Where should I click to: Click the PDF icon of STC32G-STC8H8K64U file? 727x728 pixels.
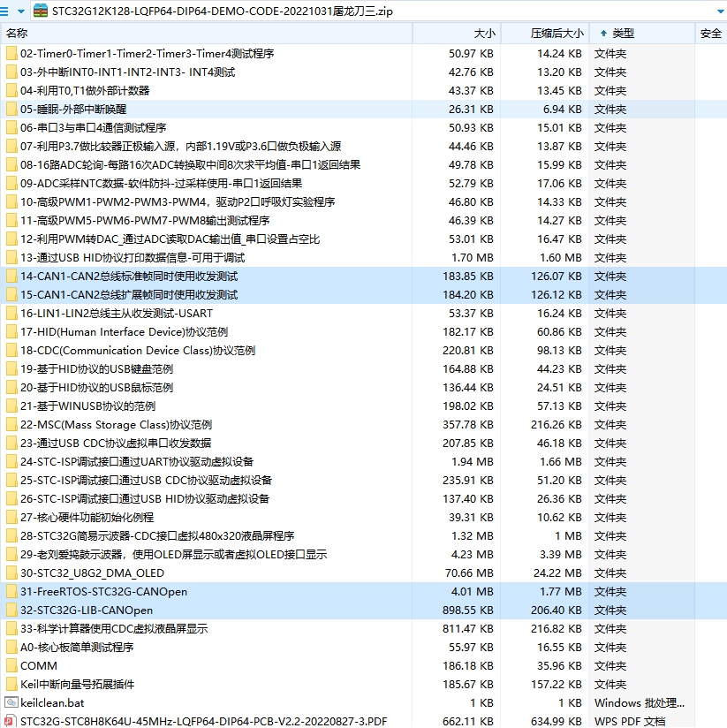[x=11, y=721]
